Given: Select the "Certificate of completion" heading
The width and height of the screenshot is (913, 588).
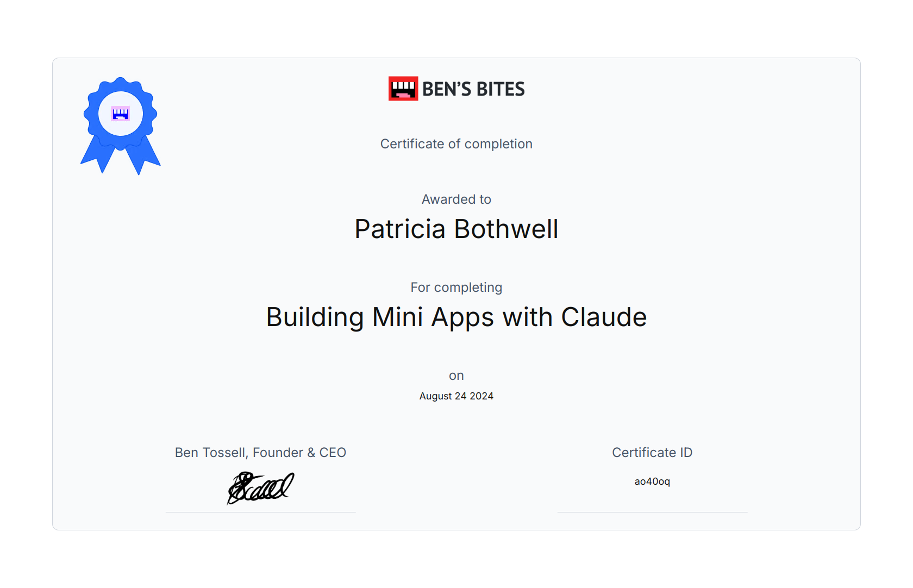Looking at the screenshot, I should pyautogui.click(x=456, y=144).
